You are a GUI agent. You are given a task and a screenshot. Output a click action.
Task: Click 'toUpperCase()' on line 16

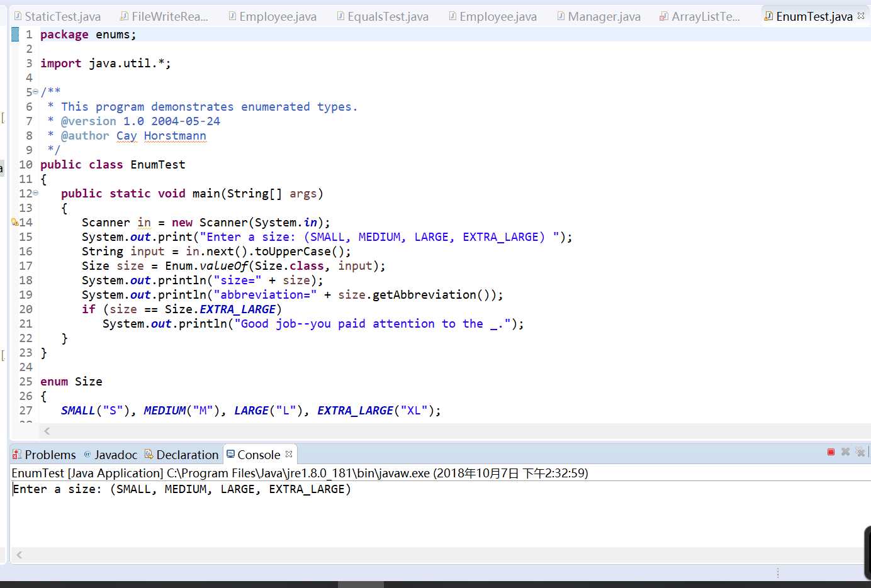coord(300,252)
